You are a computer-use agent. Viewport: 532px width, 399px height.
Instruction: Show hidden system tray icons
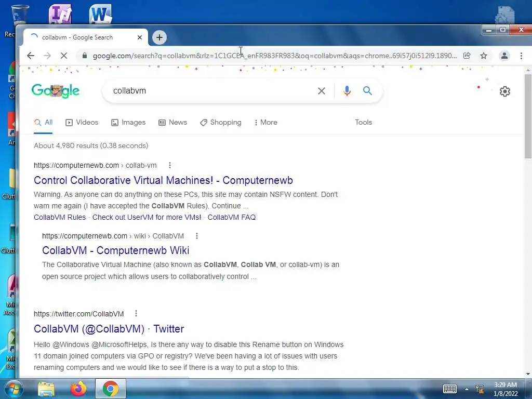point(467,389)
